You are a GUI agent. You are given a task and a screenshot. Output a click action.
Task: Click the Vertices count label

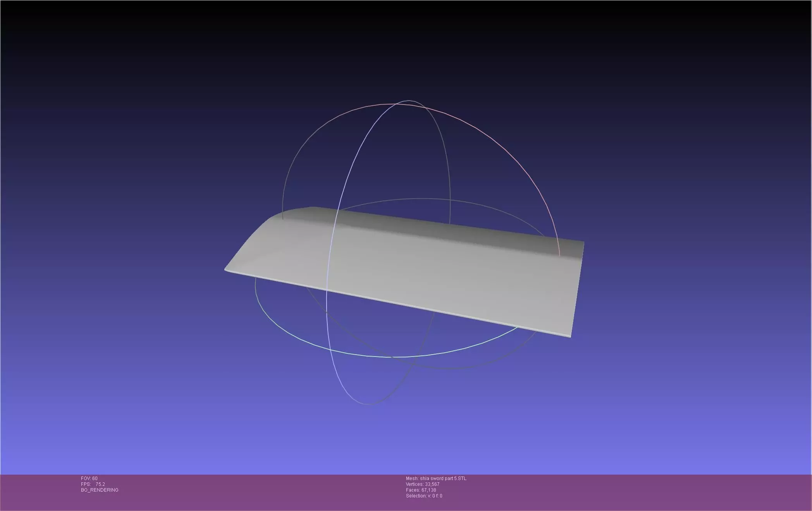click(x=422, y=484)
